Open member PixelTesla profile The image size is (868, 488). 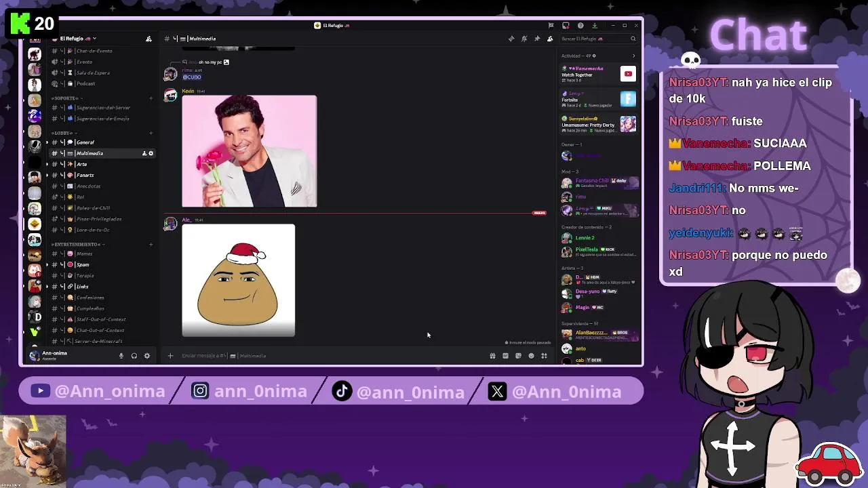[x=598, y=251]
